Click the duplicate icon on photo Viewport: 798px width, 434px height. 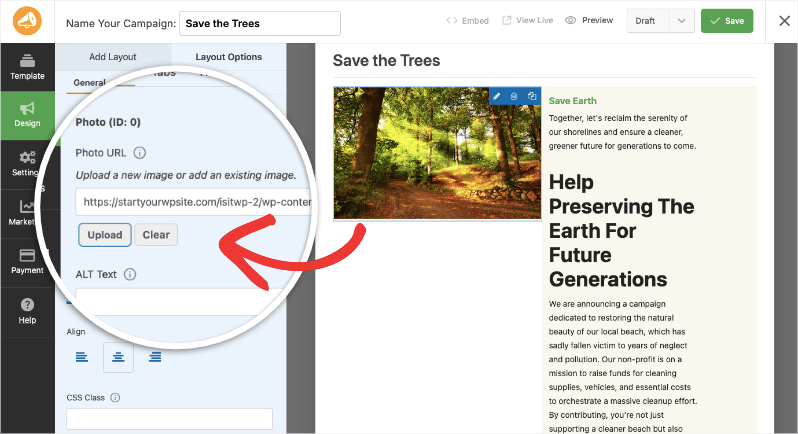[532, 96]
